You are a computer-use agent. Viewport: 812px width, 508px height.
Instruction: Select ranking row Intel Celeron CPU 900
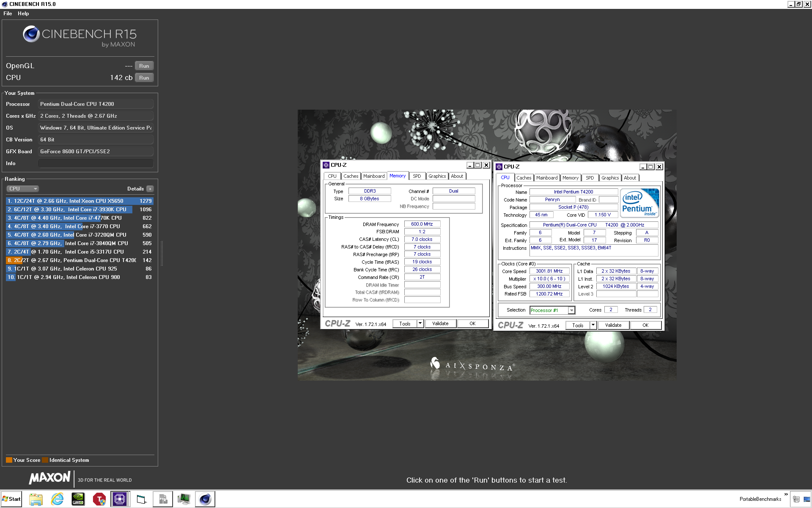point(80,277)
